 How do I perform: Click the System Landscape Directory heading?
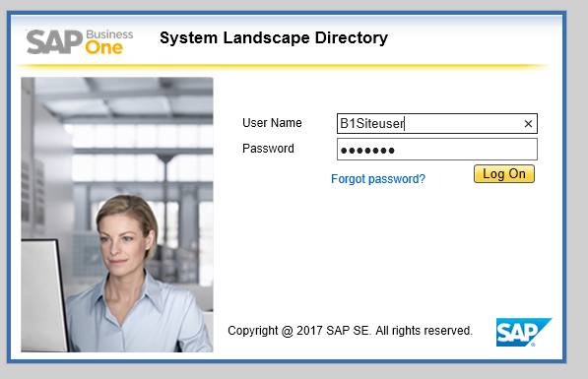click(x=274, y=38)
